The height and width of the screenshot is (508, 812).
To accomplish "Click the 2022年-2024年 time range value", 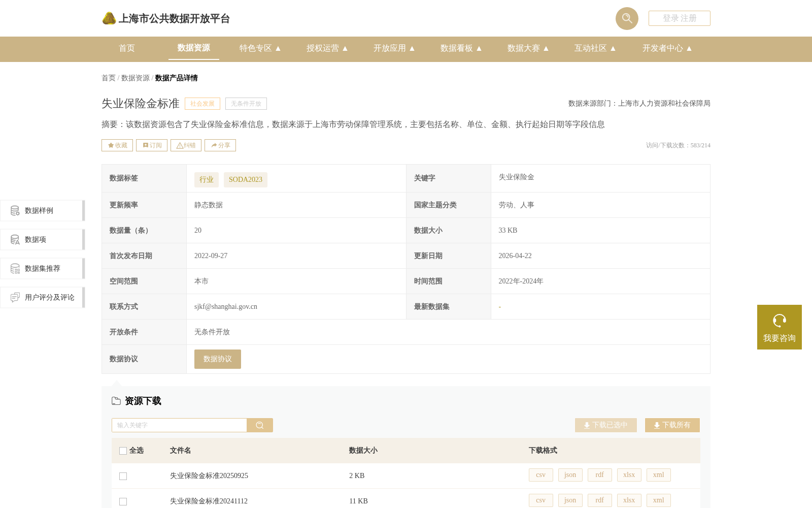I will [521, 281].
